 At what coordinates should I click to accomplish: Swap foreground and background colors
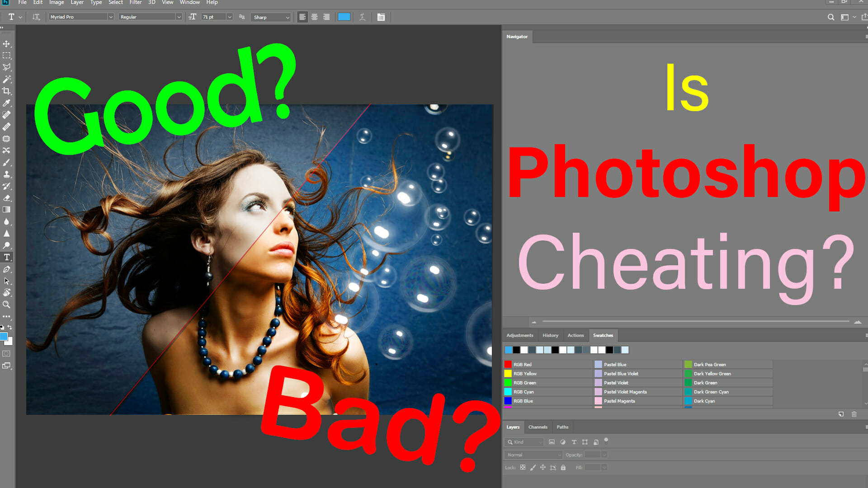[9, 327]
